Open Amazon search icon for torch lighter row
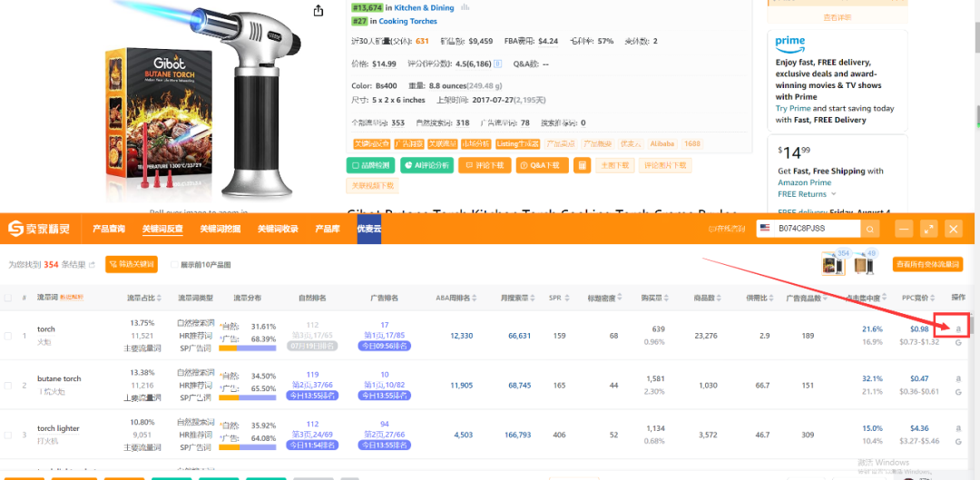Viewport: 980px width, 480px height. click(x=958, y=428)
